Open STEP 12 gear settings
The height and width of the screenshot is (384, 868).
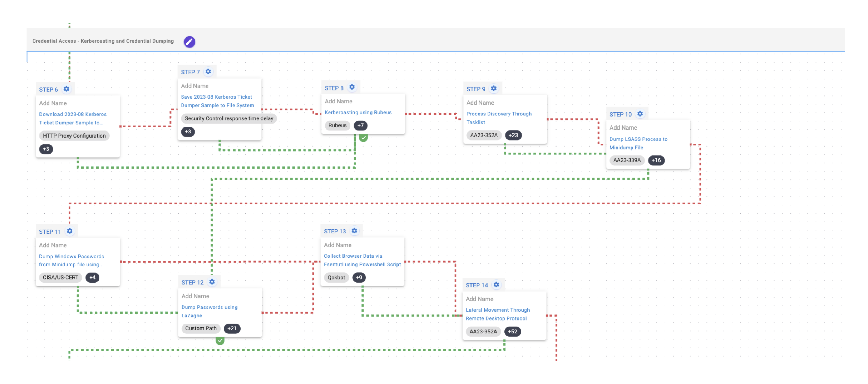(212, 282)
